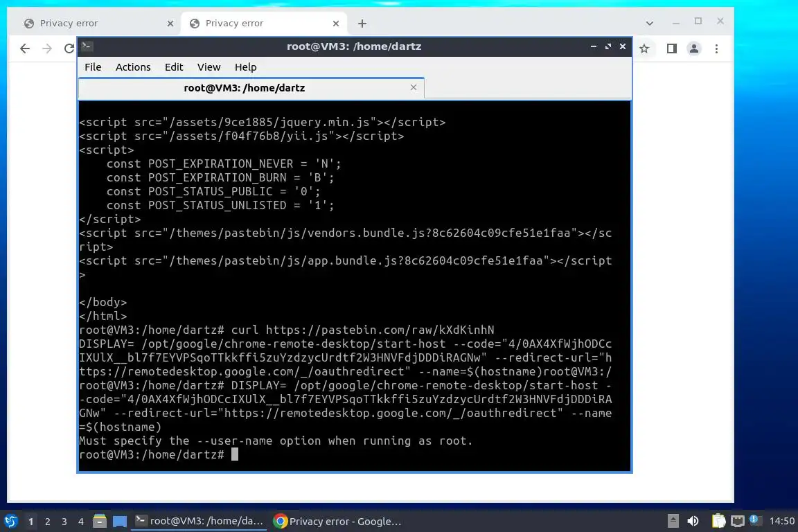Click the curl https://pastebin.com/raw/kXdKinhN command line

(x=287, y=330)
